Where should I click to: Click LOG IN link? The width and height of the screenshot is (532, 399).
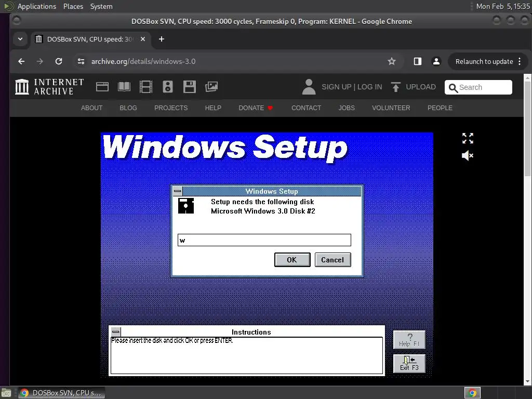(x=369, y=87)
